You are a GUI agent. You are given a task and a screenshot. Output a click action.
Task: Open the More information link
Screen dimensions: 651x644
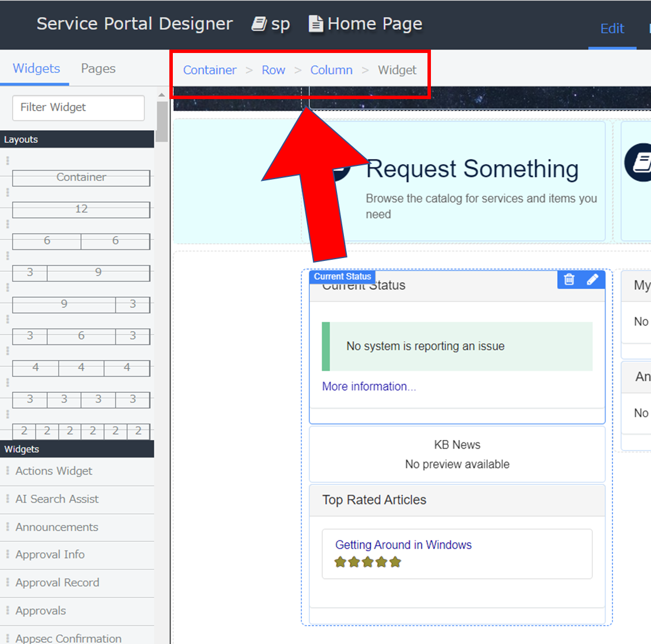pos(369,386)
